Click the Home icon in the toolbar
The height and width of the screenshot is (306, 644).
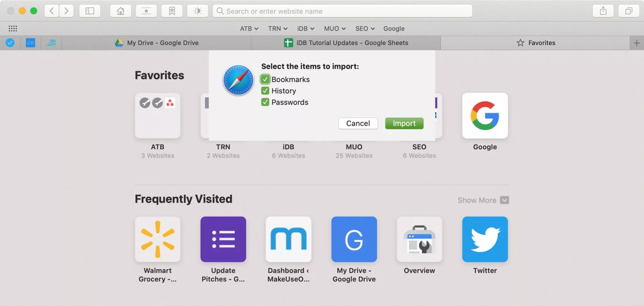click(x=120, y=11)
